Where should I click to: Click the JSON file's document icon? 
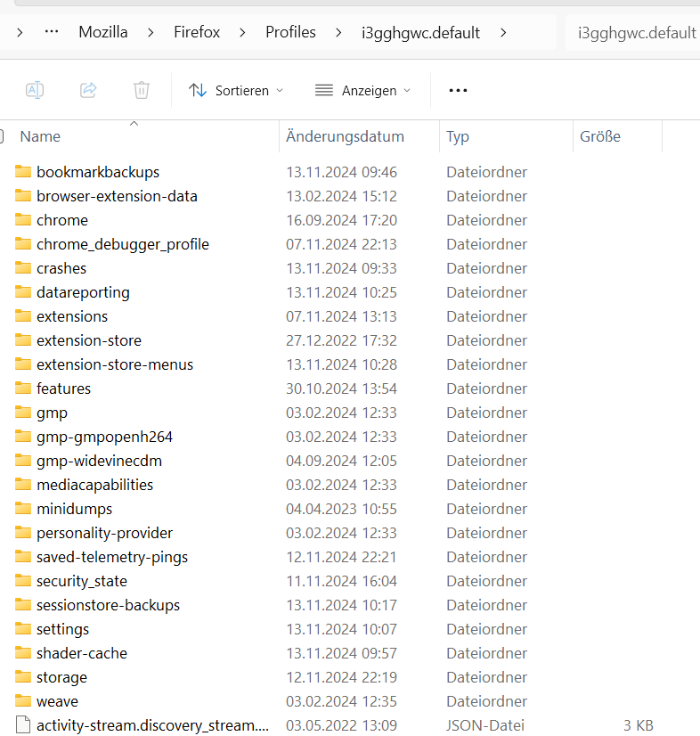(x=23, y=725)
